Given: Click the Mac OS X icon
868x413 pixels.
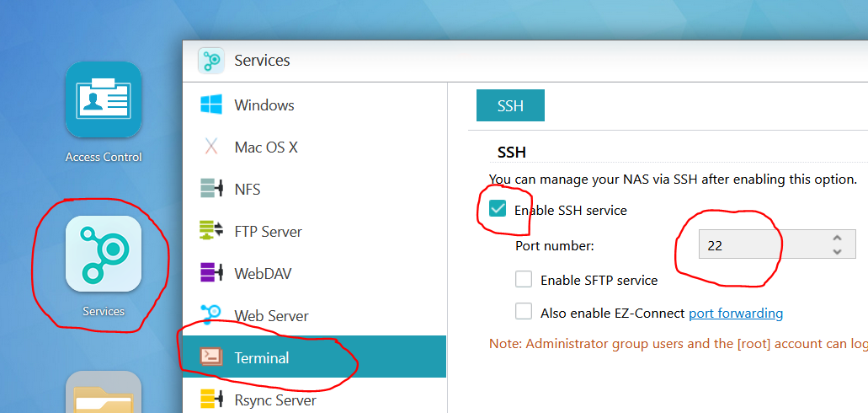Looking at the screenshot, I should coord(210,147).
